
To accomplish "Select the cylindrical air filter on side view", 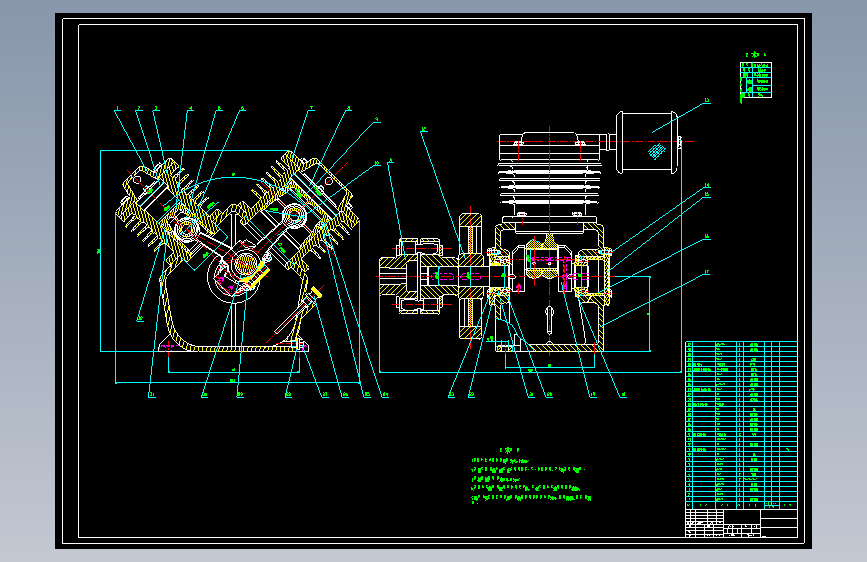I will point(647,142).
